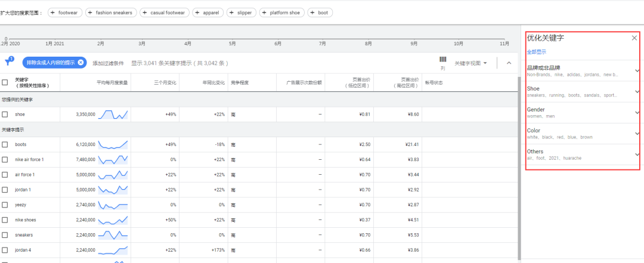This screenshot has height=263, width=644.
Task: Select the checkbox for 'boots' keyword
Action: (x=5, y=144)
